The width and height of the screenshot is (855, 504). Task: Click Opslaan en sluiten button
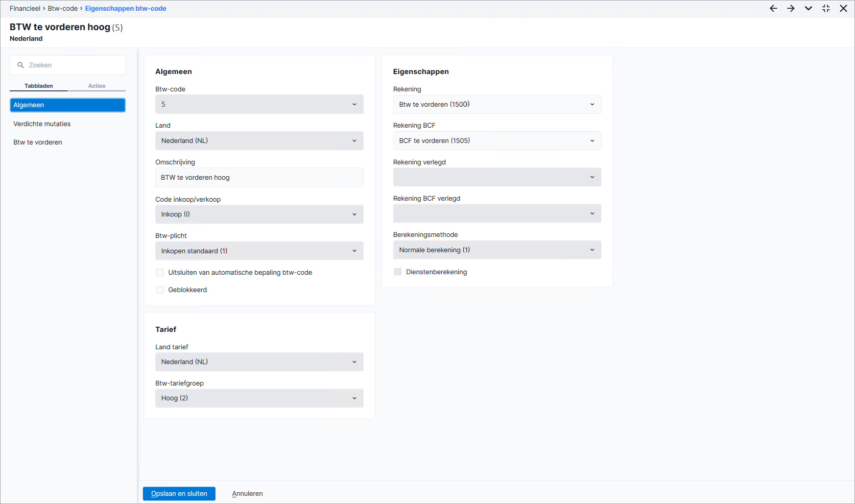(x=179, y=494)
